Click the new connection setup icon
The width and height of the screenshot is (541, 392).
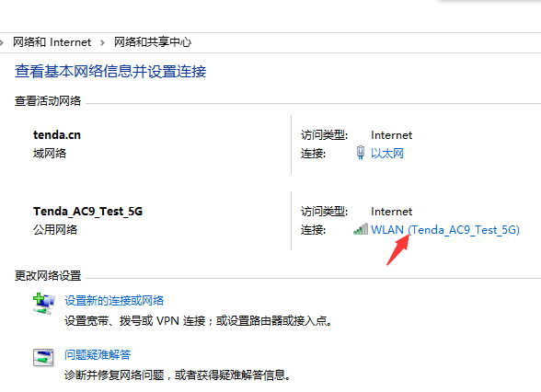tap(43, 304)
